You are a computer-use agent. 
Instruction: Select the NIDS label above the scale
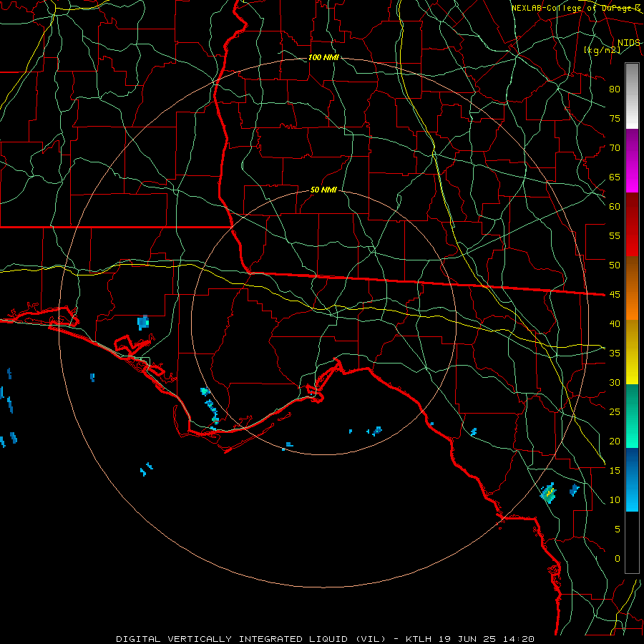click(x=628, y=42)
